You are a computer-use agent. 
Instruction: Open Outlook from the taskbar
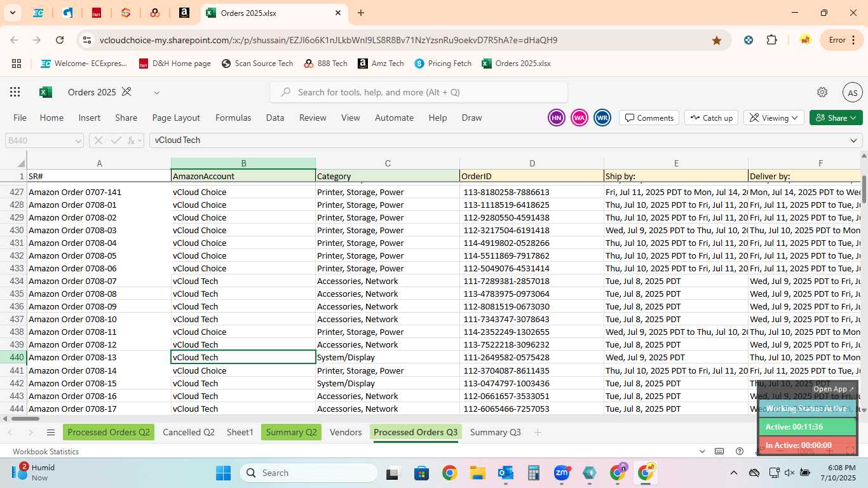pos(506,473)
